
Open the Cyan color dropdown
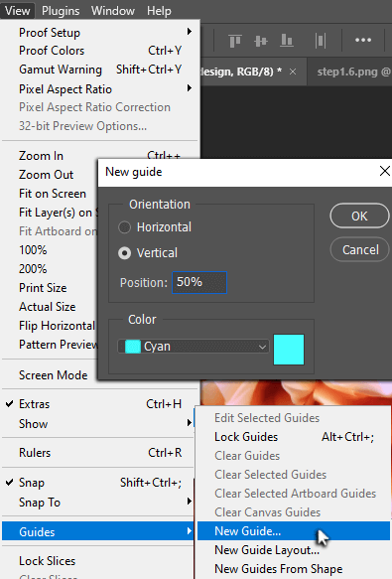click(x=194, y=347)
